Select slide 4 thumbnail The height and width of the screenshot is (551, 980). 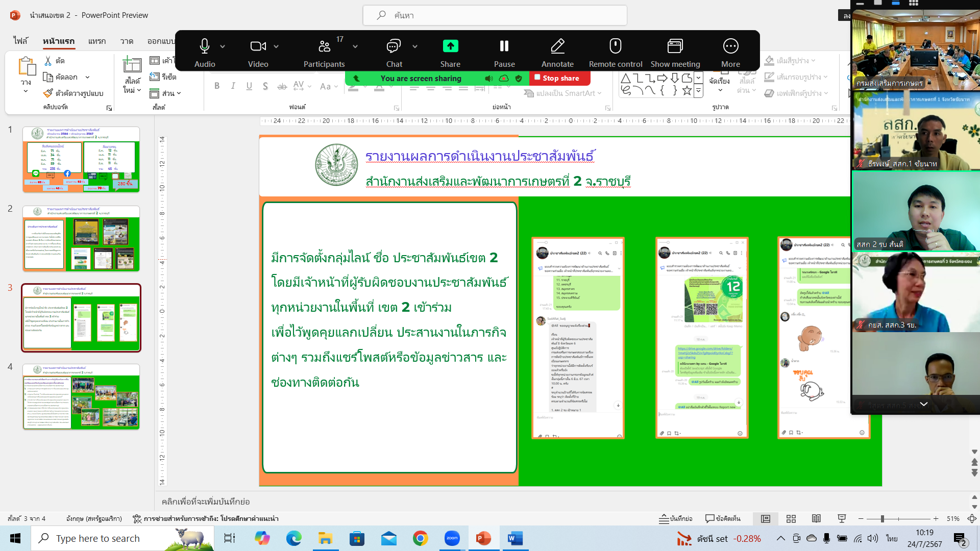click(81, 396)
